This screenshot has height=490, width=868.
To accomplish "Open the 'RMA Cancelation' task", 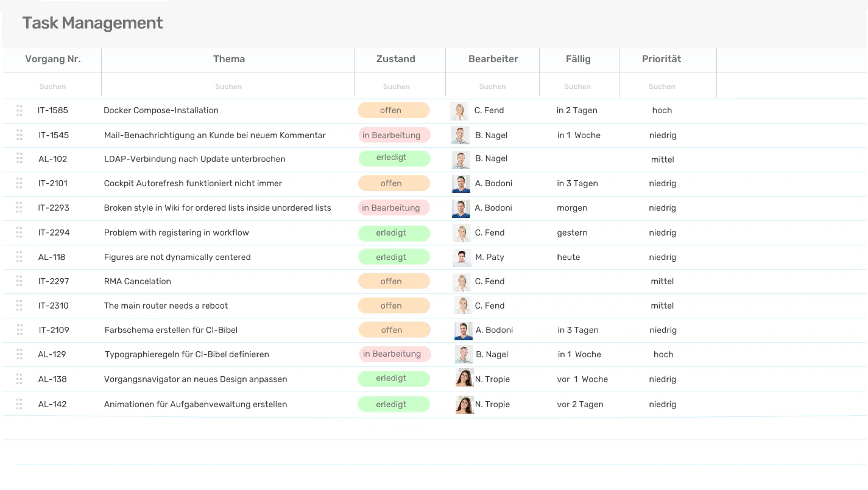I will [x=138, y=281].
